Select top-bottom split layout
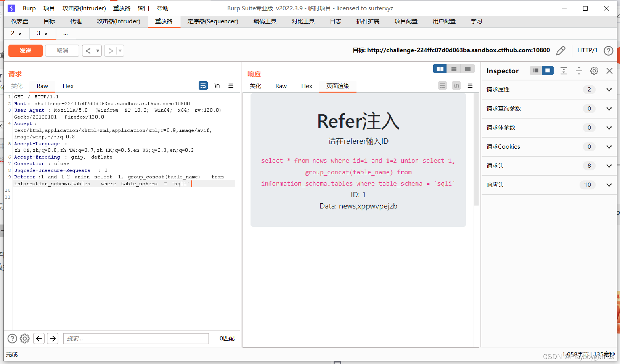 [x=454, y=69]
